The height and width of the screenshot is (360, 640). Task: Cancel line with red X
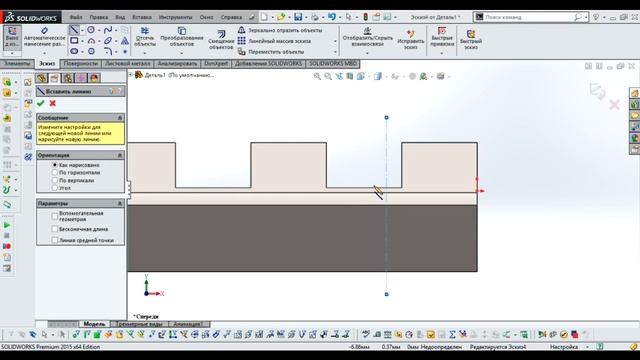52,104
